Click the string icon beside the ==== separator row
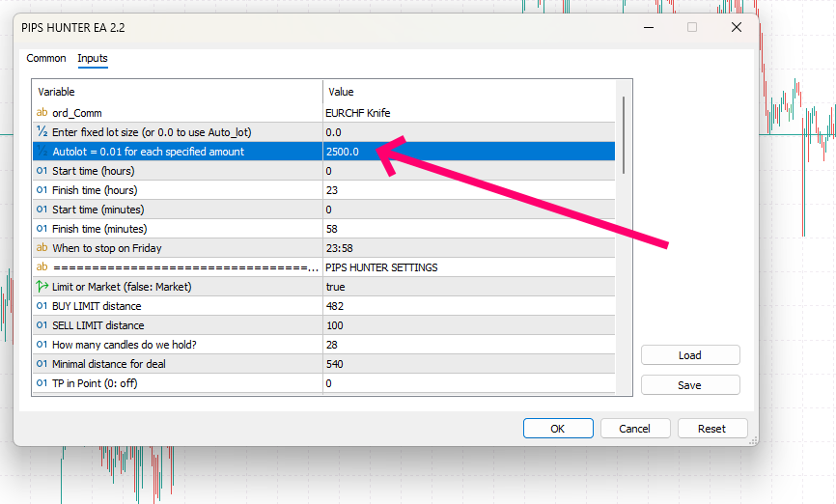836x504 pixels. tap(42, 266)
